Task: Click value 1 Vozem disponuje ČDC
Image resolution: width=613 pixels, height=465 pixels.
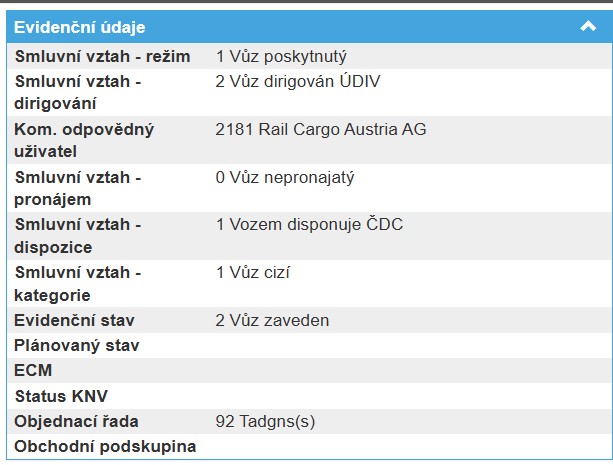Action: [309, 225]
